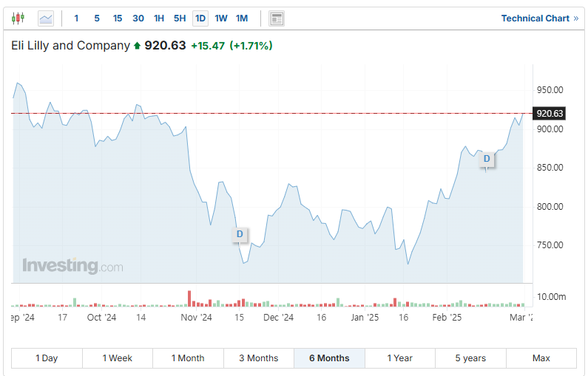
Task: Show the 1 Month range
Action: 188,358
